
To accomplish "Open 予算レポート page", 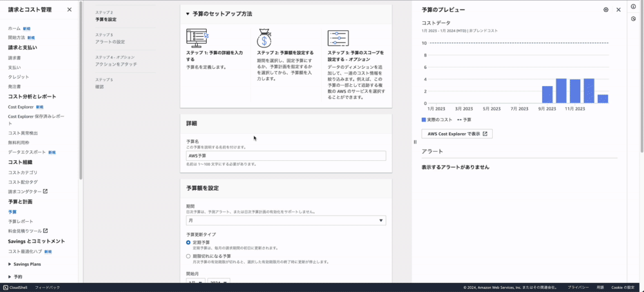I will 21,221.
